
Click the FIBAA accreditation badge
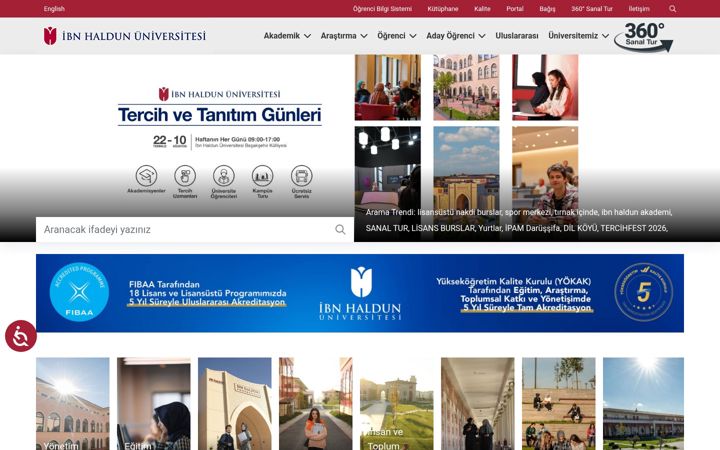[x=79, y=292]
